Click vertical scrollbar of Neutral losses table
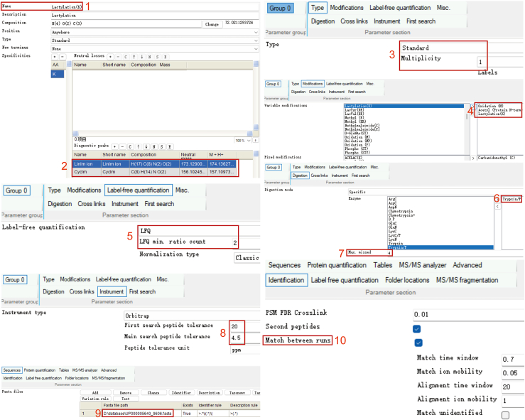525x420 pixels. click(x=256, y=95)
